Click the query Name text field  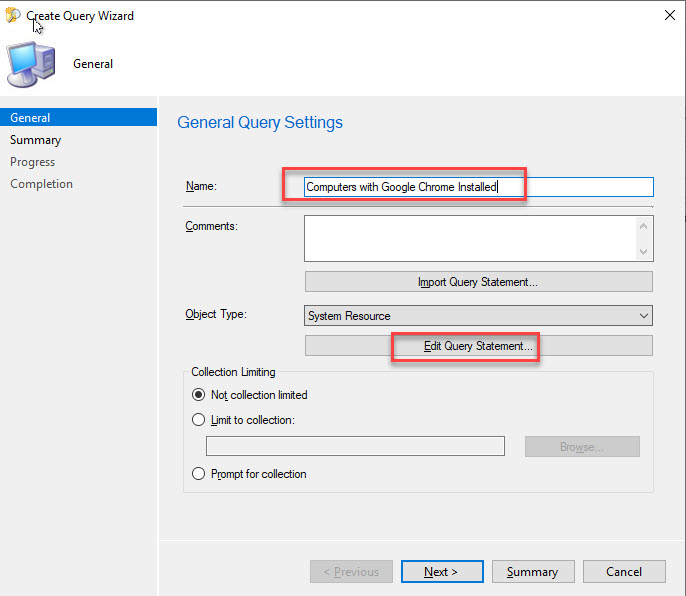tap(478, 187)
